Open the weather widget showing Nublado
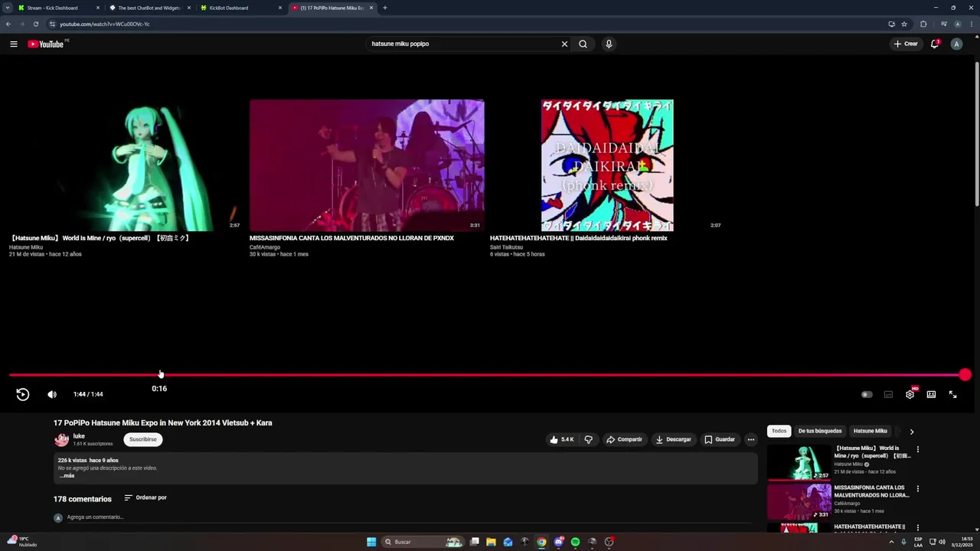The width and height of the screenshot is (980, 551). (x=21, y=542)
